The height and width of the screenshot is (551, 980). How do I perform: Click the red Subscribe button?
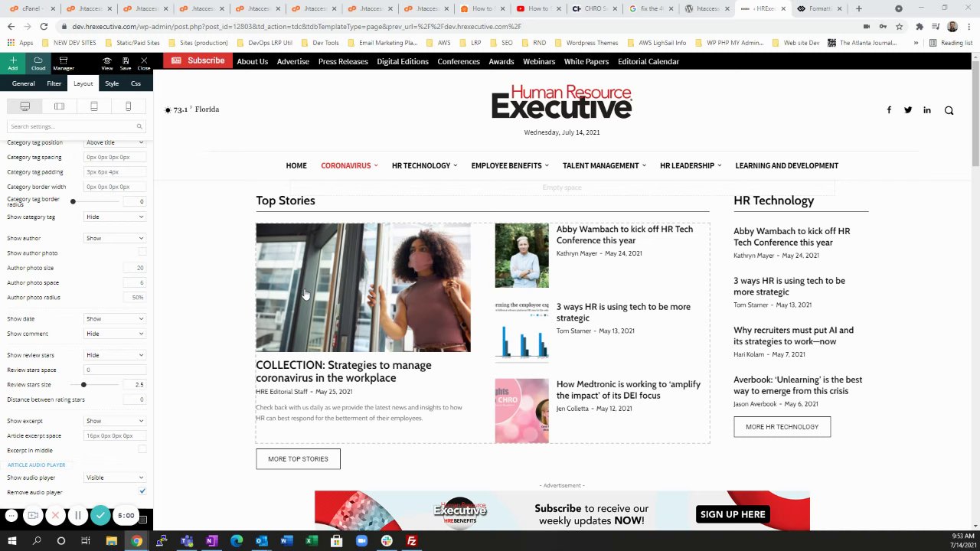[198, 60]
